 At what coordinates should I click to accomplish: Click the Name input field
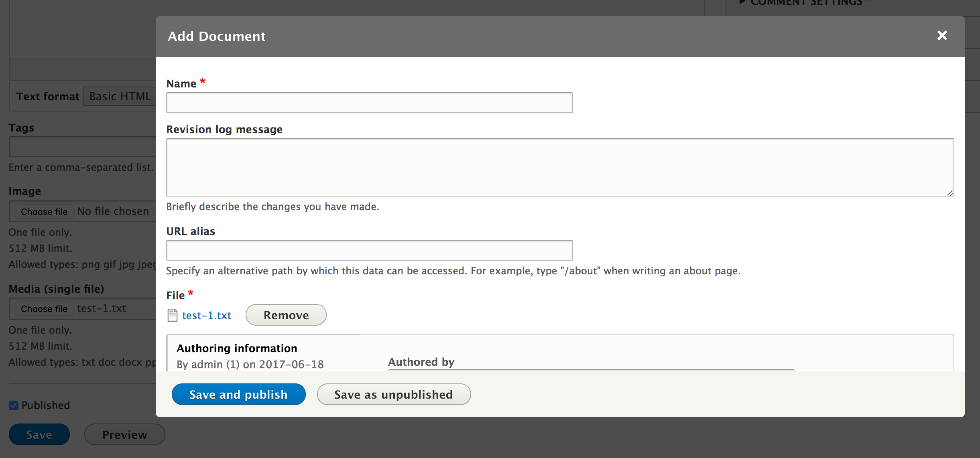coord(369,103)
